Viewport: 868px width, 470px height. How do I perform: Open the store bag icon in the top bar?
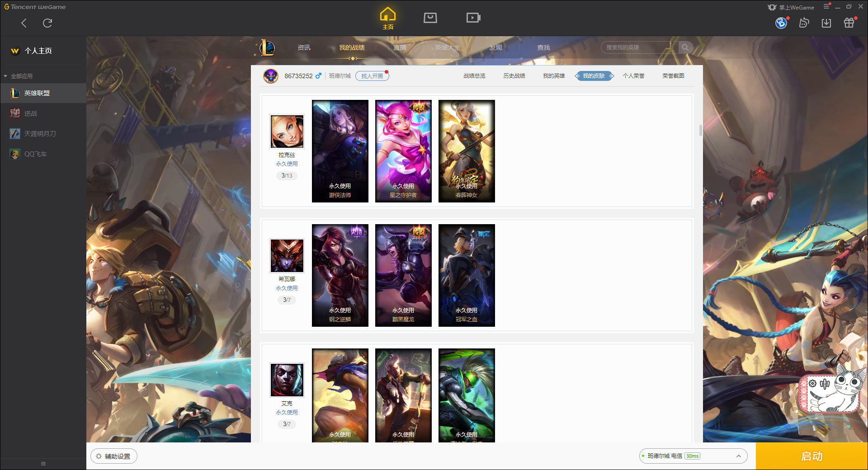pos(430,18)
